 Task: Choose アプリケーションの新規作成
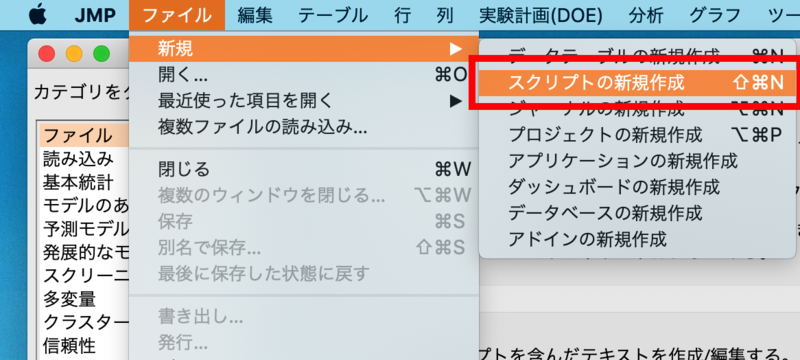click(x=639, y=161)
